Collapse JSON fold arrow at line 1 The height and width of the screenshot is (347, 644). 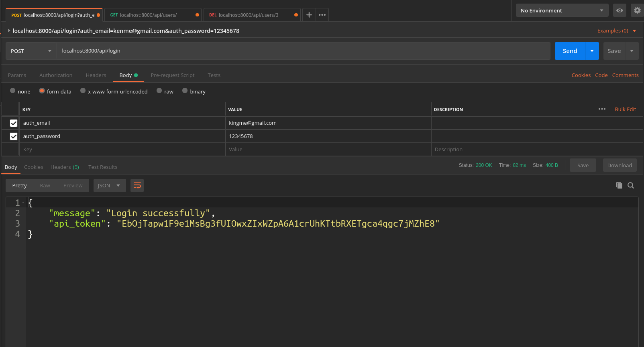[23, 203]
